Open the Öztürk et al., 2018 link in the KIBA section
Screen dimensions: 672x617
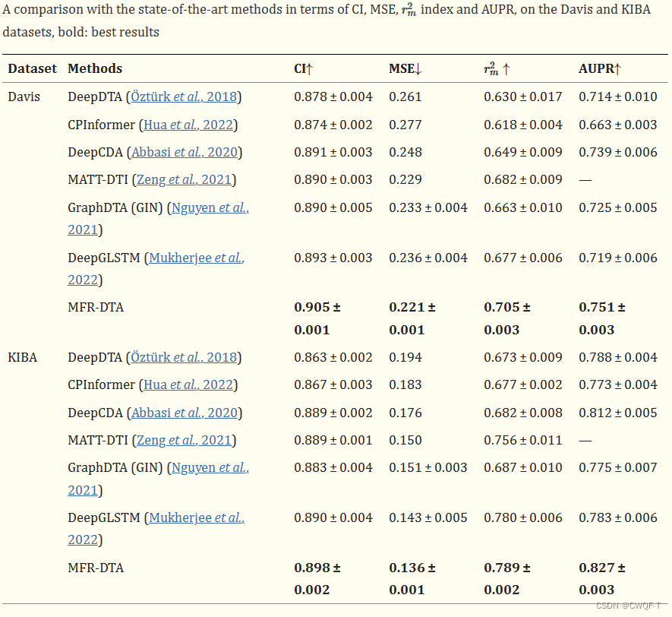(184, 358)
